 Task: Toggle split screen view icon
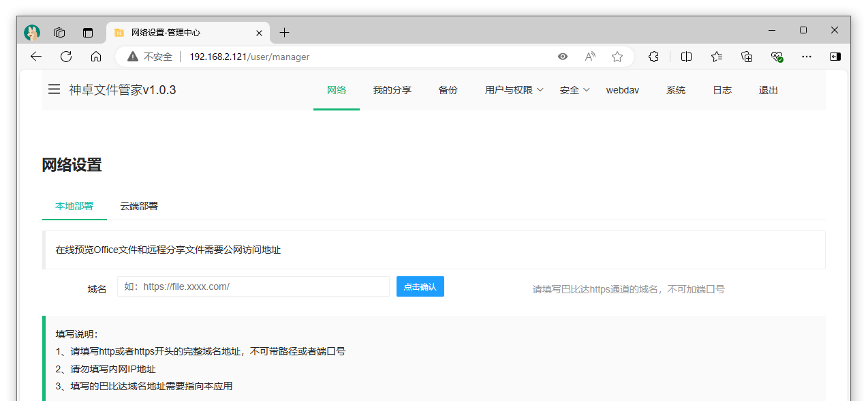687,57
